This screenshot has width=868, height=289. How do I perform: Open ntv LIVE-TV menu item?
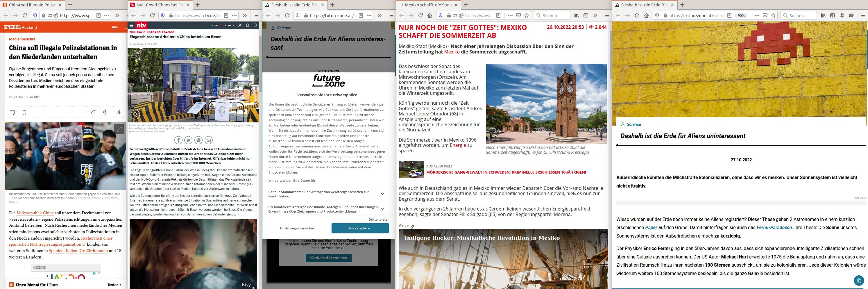(x=229, y=25)
